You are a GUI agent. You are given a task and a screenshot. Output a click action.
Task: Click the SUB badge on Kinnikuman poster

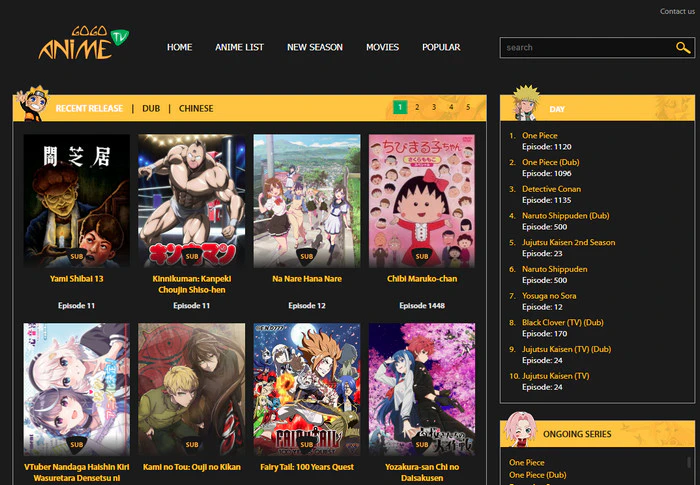(x=192, y=256)
